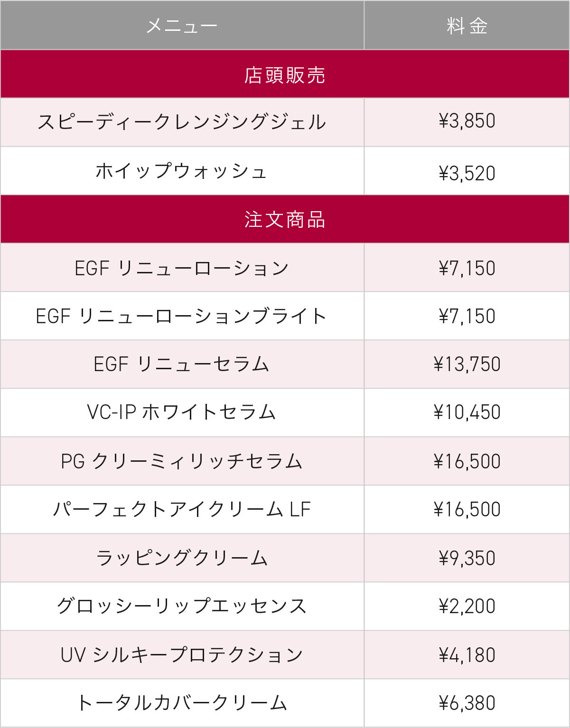
Task: Click the ¥13,750 price cell
Action: tap(467, 364)
